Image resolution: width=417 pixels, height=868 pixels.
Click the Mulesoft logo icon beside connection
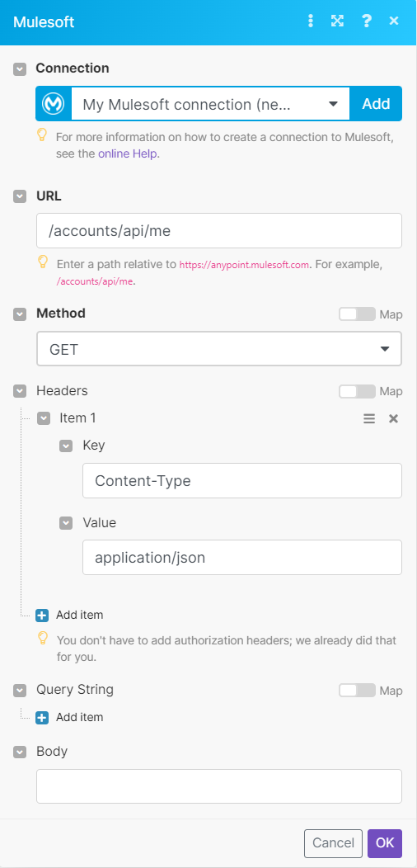point(54,103)
